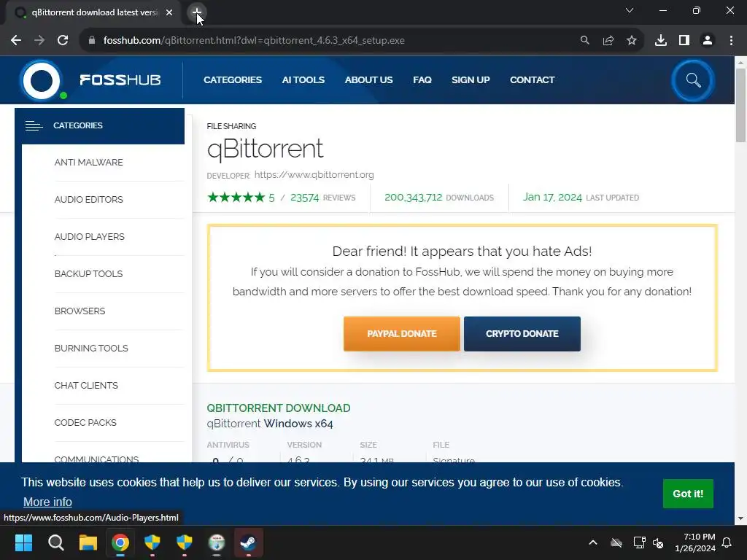The width and height of the screenshot is (747, 560).
Task: Select CODEC PACKS category
Action: [85, 422]
